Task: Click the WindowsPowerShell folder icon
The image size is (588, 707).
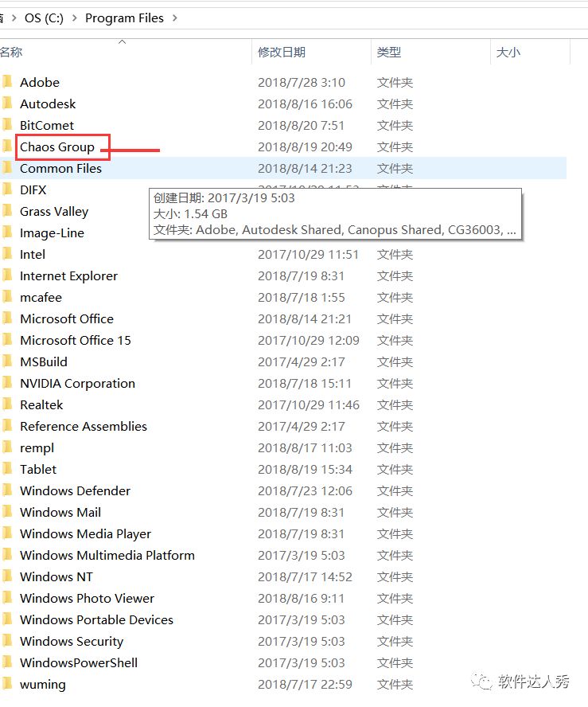Action: point(6,662)
